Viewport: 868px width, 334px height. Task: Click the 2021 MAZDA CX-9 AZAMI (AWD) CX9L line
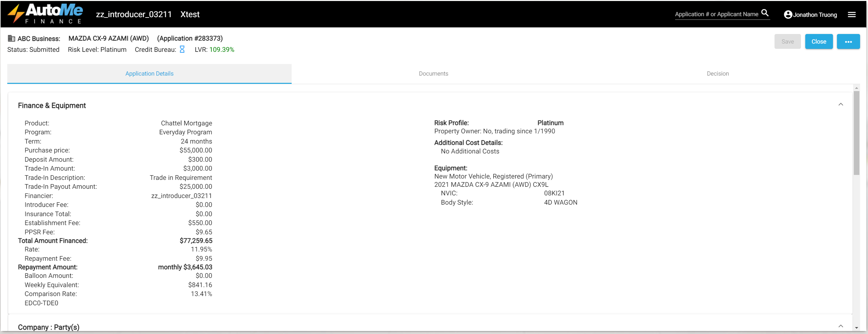491,184
